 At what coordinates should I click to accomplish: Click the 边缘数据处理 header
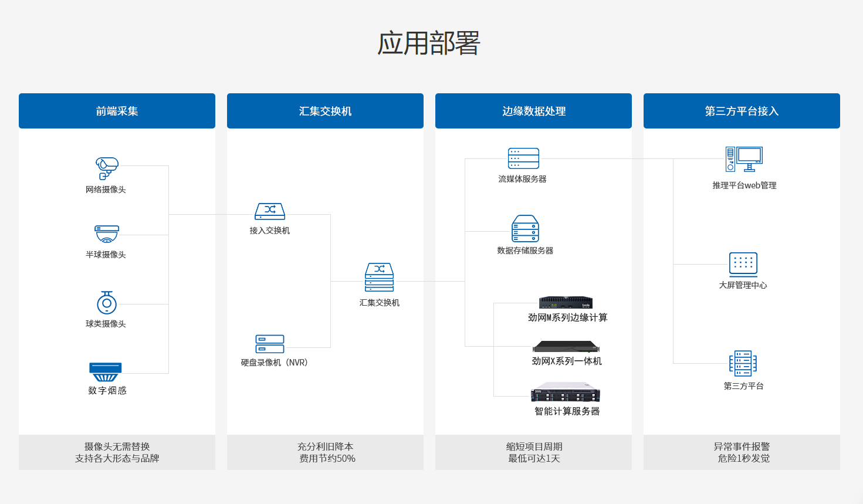click(533, 111)
